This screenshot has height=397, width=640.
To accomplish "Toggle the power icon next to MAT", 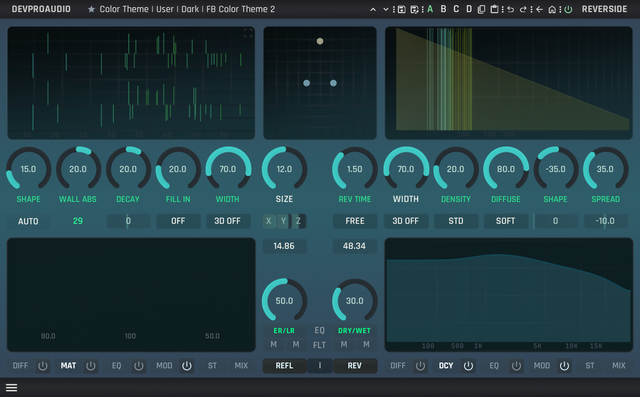I will (91, 366).
